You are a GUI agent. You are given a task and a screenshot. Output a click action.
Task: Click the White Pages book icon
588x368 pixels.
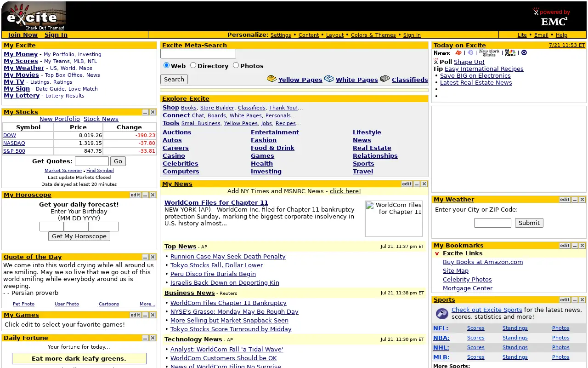(329, 79)
